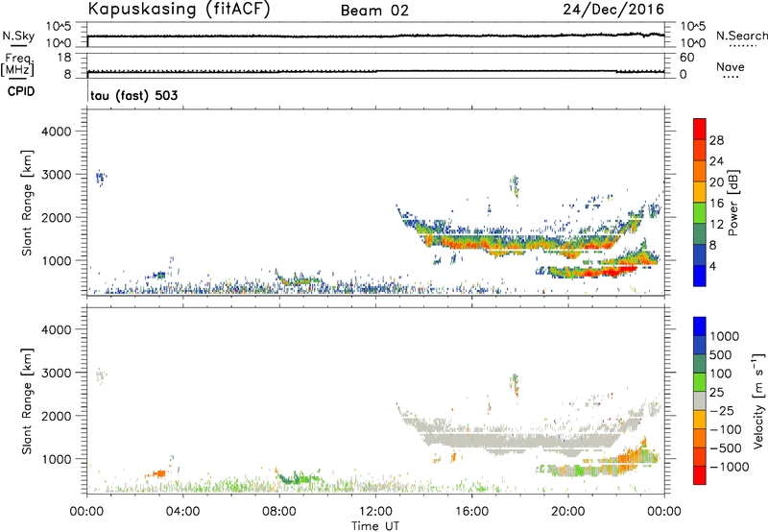Click the 16:00 time axis label

(471, 512)
